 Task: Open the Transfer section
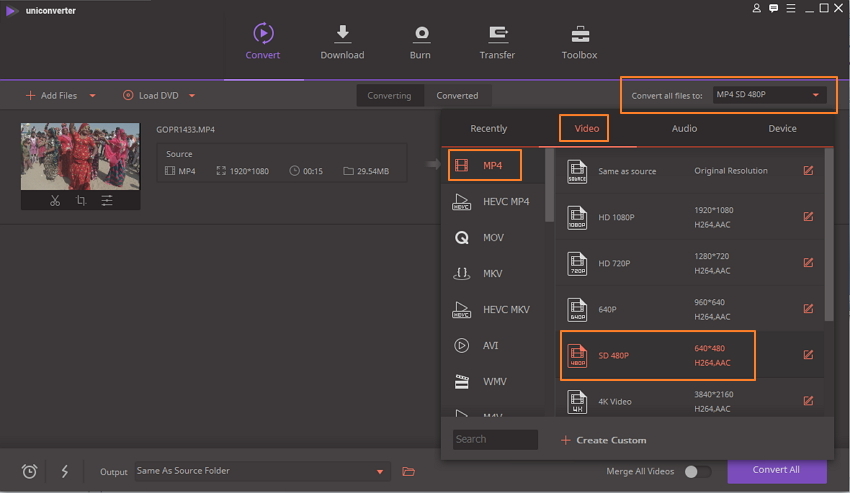497,42
